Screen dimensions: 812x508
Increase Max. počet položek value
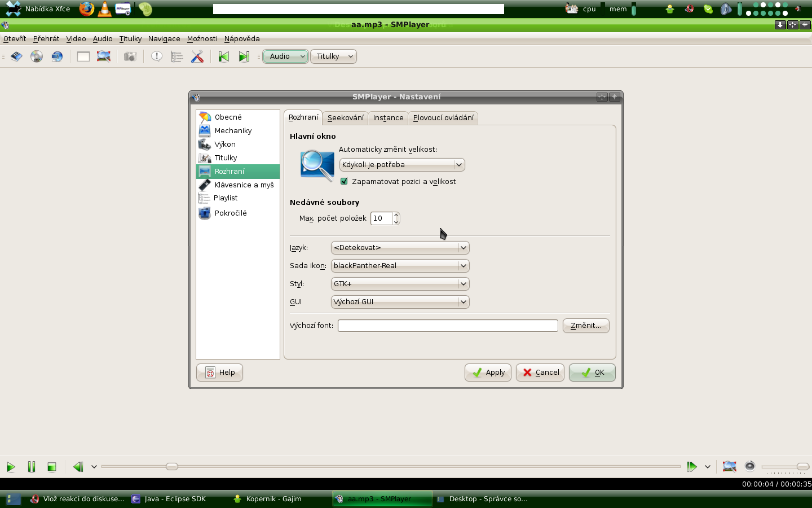396,215
